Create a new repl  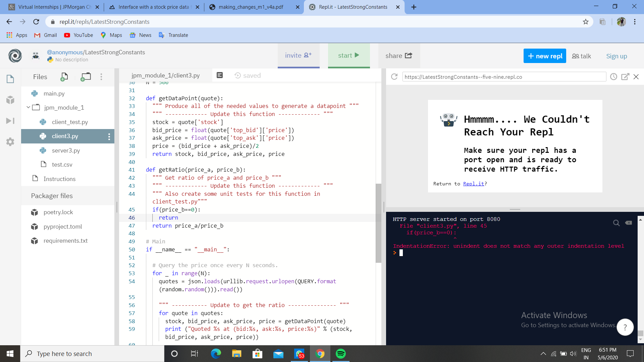pos(544,56)
